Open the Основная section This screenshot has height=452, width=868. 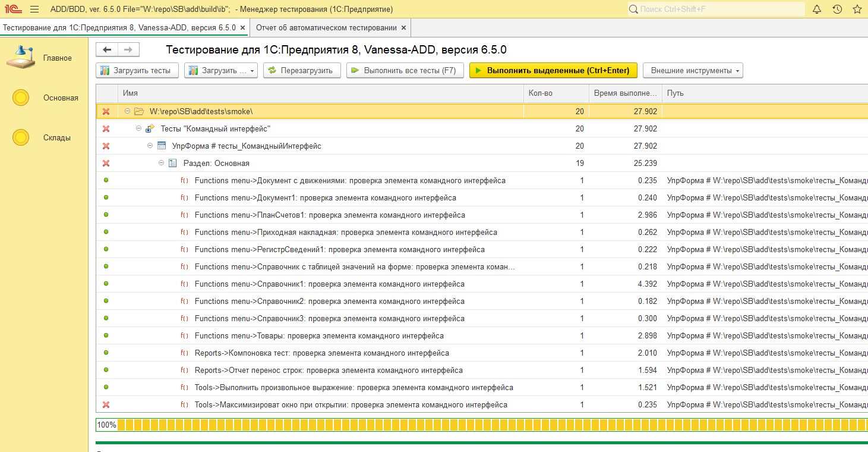click(45, 98)
